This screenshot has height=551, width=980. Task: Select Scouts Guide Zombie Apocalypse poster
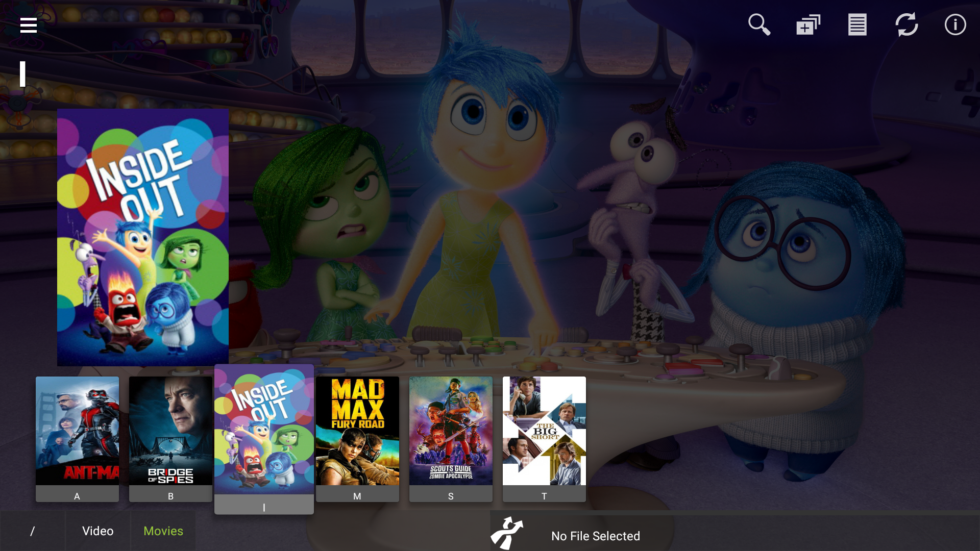(x=451, y=431)
